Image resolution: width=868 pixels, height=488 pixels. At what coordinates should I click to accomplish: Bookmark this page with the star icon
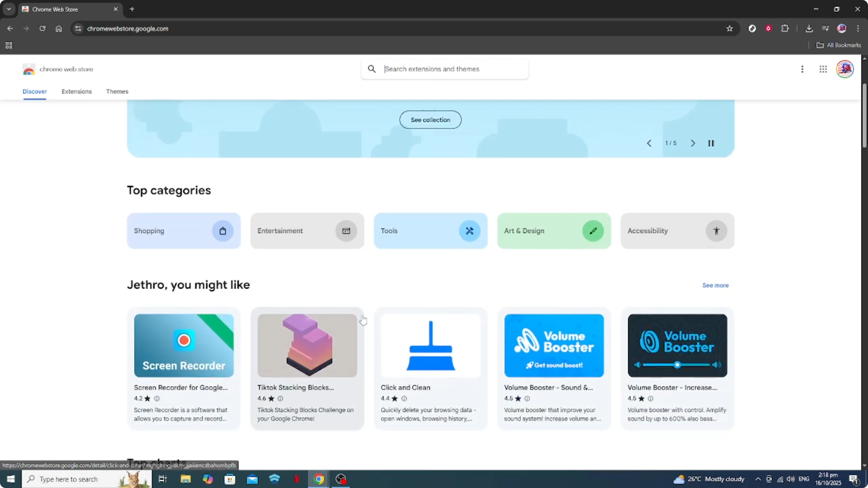[x=730, y=29]
